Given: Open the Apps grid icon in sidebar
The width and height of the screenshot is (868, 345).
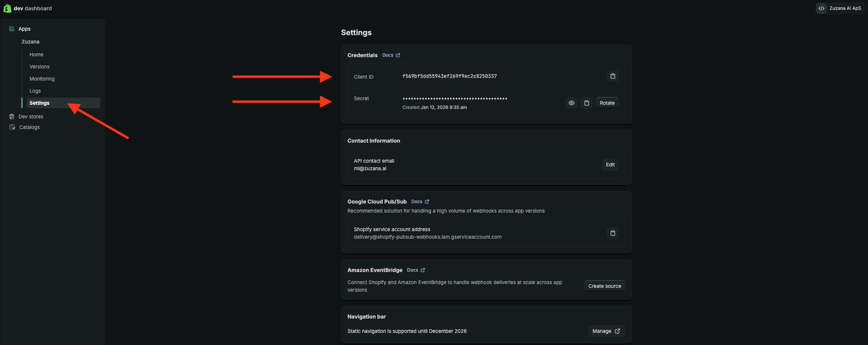Looking at the screenshot, I should point(12,29).
